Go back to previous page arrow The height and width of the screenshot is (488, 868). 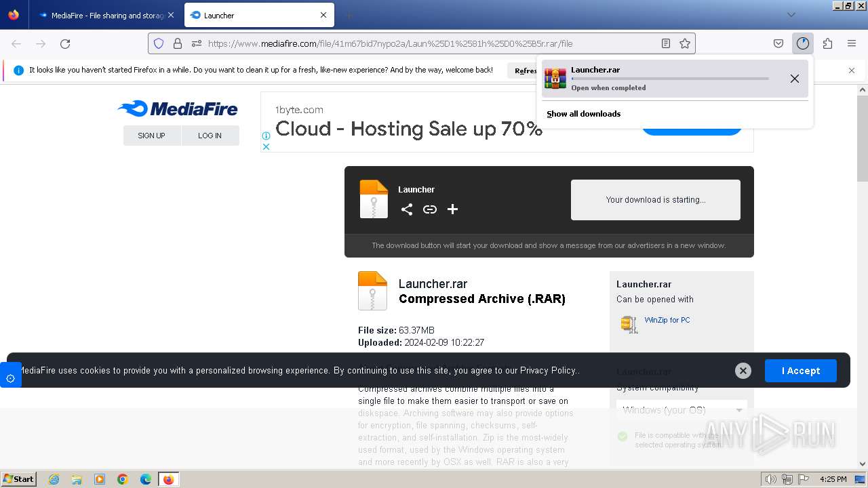16,43
